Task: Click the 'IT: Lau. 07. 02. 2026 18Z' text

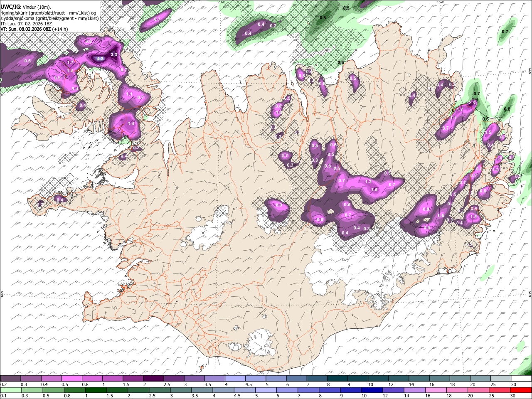Action: [x=26, y=24]
